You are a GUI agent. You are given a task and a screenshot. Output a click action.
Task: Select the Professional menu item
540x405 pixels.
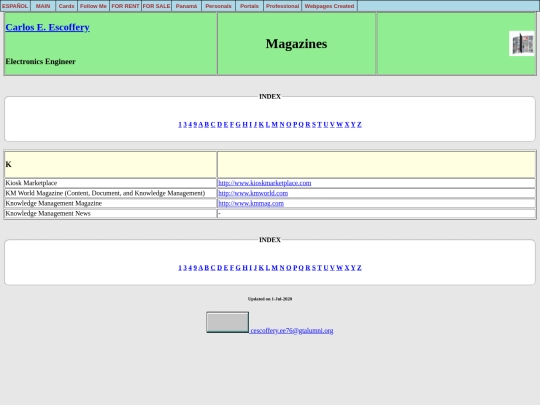coord(282,6)
